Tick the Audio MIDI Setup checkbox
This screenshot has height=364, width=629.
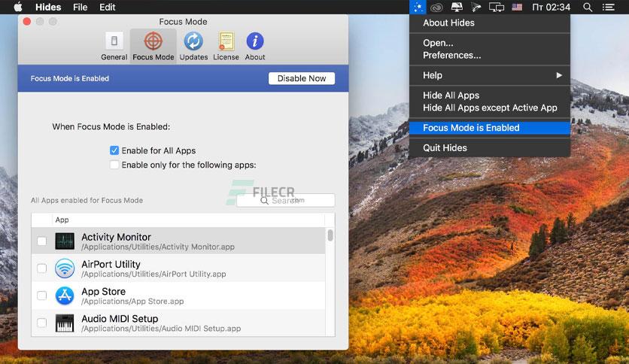click(41, 323)
